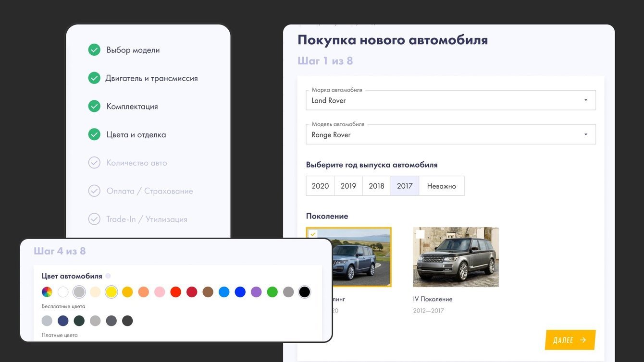Screen dimensions: 644x362
Task: Click the info icon next to Цвет автомобиля
Action: coord(108,276)
